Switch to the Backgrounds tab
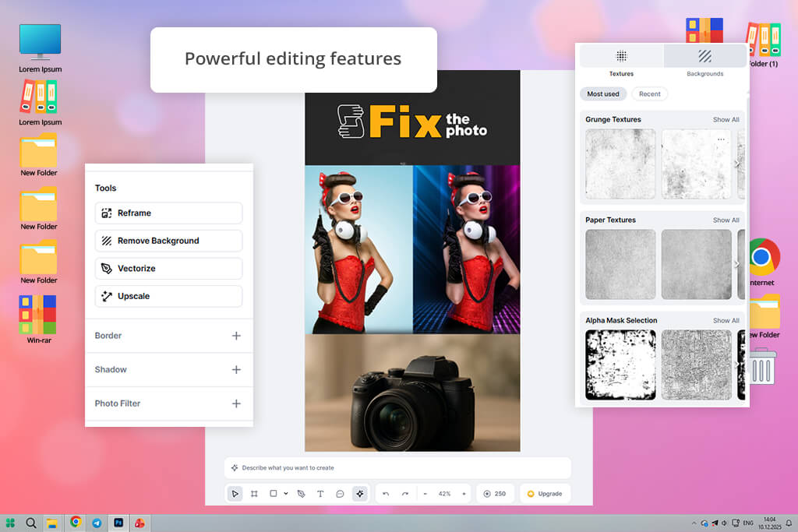The image size is (798, 532). pos(704,62)
